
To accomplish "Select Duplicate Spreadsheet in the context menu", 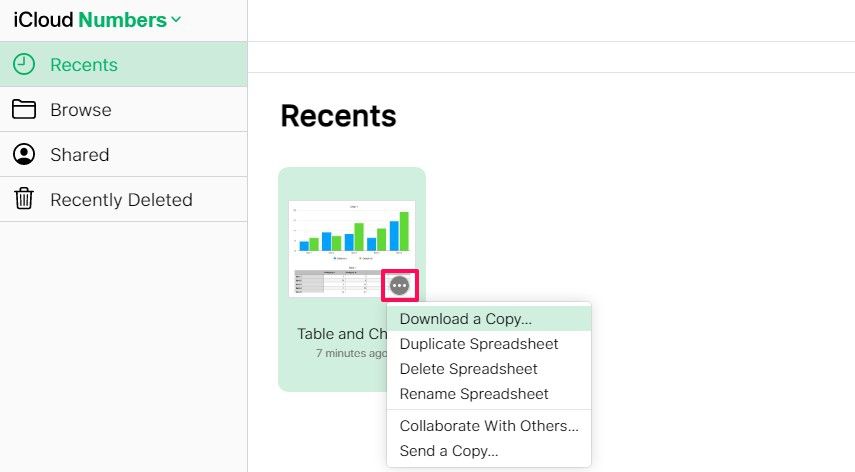I will (479, 344).
